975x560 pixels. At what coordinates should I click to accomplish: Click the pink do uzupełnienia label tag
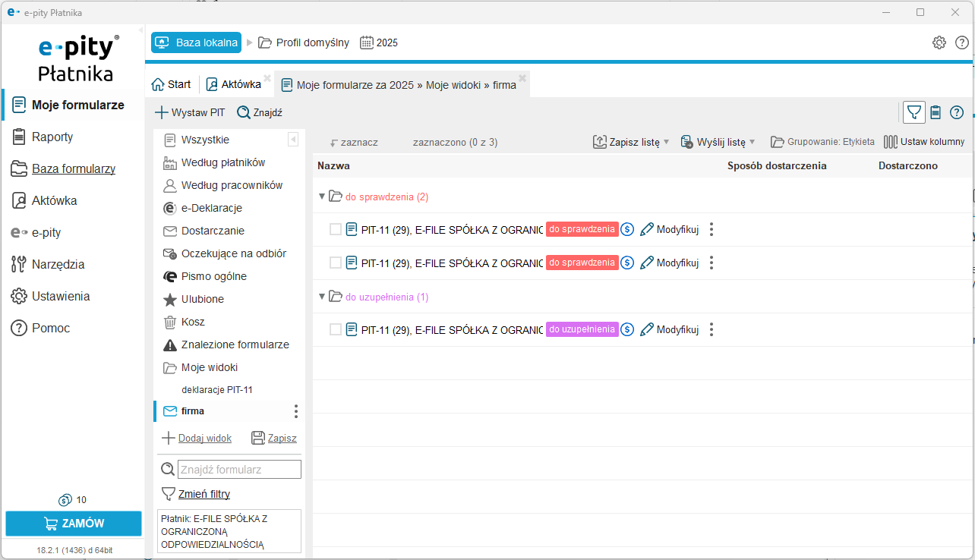pos(582,329)
